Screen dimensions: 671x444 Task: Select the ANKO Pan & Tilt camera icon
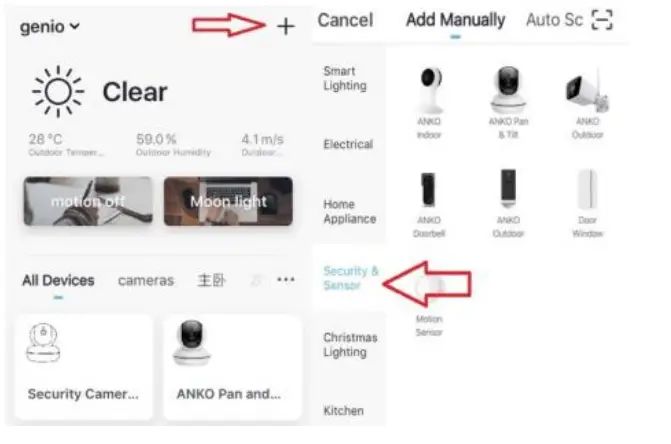click(x=508, y=89)
